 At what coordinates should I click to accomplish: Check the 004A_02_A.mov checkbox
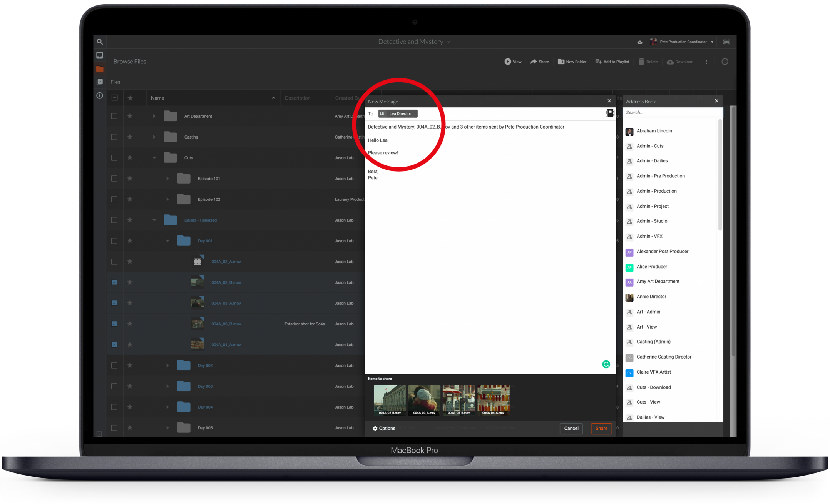tap(114, 262)
